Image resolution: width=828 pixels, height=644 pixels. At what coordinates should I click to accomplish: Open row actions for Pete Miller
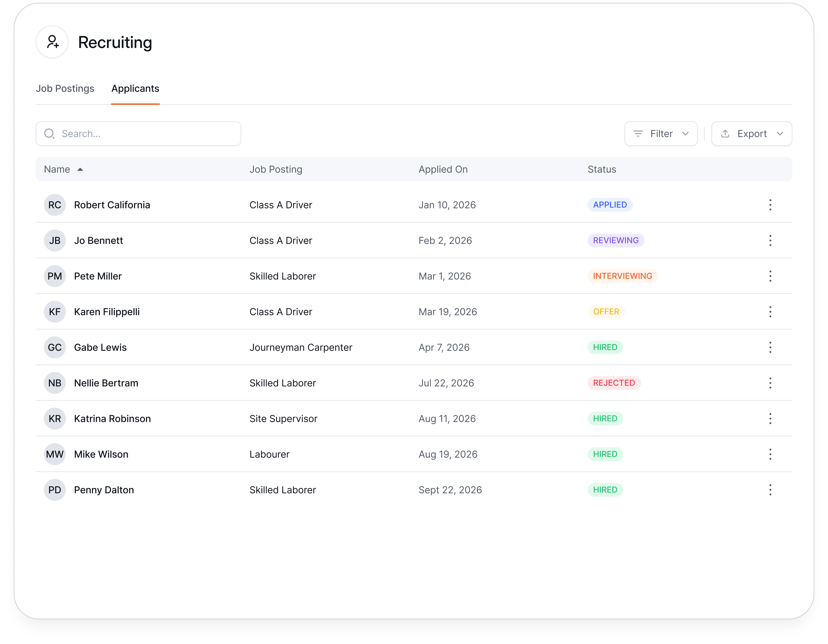(770, 276)
